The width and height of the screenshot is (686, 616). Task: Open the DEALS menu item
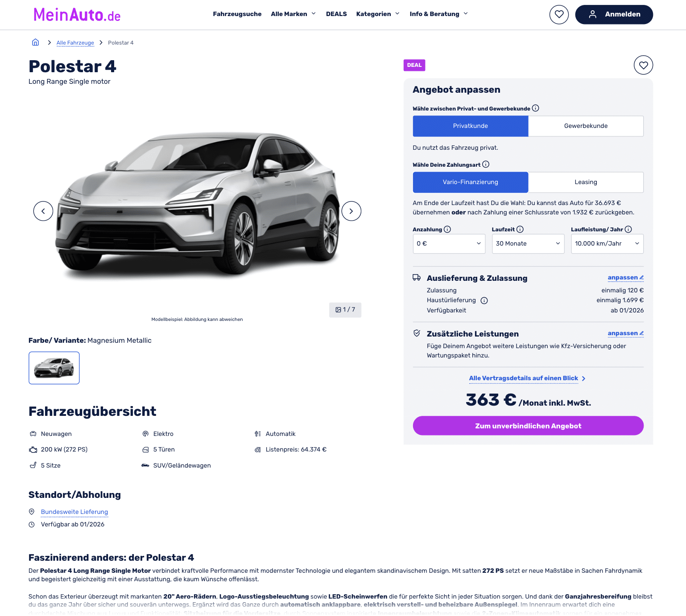pos(336,14)
